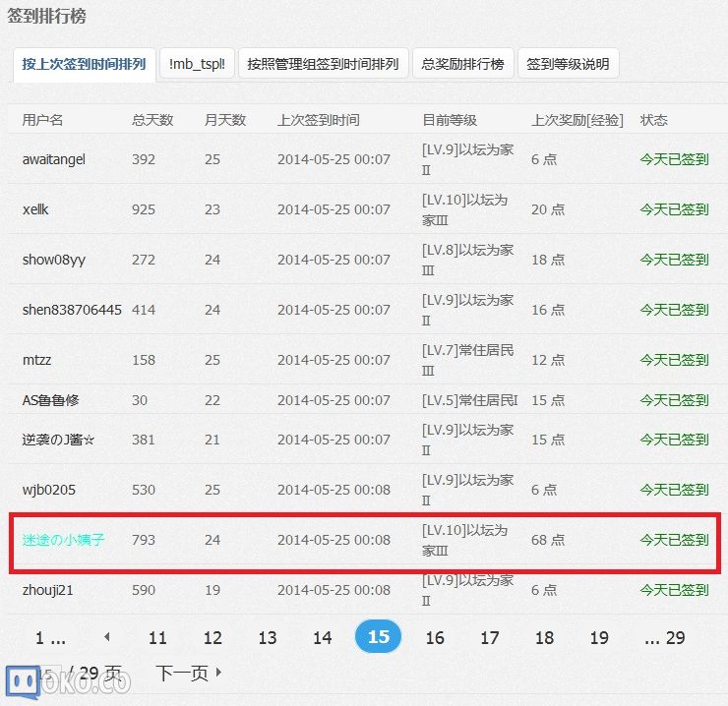Switch to 按上次签到时间排列 tab
The height and width of the screenshot is (706, 728).
(84, 64)
